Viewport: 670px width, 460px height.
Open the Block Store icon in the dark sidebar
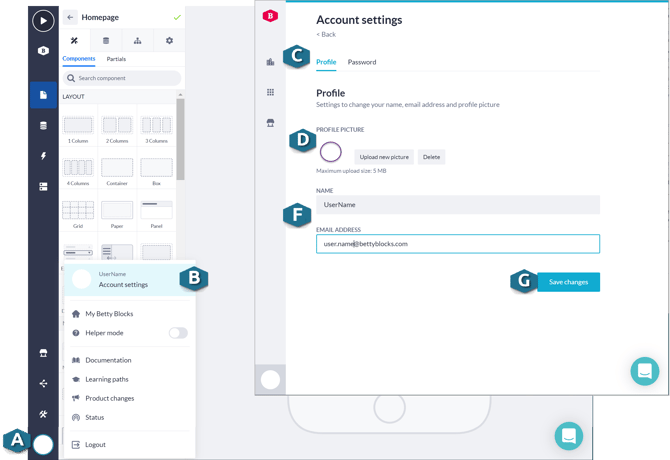43,353
